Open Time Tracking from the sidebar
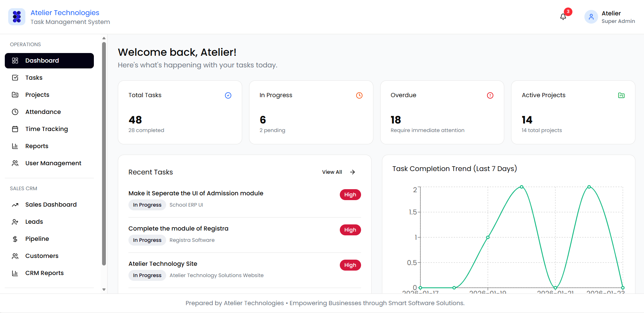 (x=47, y=129)
